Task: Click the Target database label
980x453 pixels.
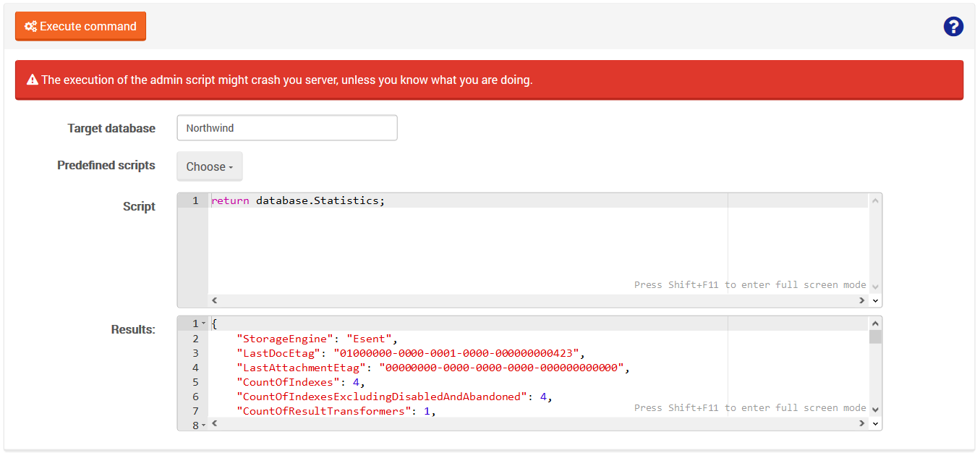Action: pyautogui.click(x=111, y=128)
